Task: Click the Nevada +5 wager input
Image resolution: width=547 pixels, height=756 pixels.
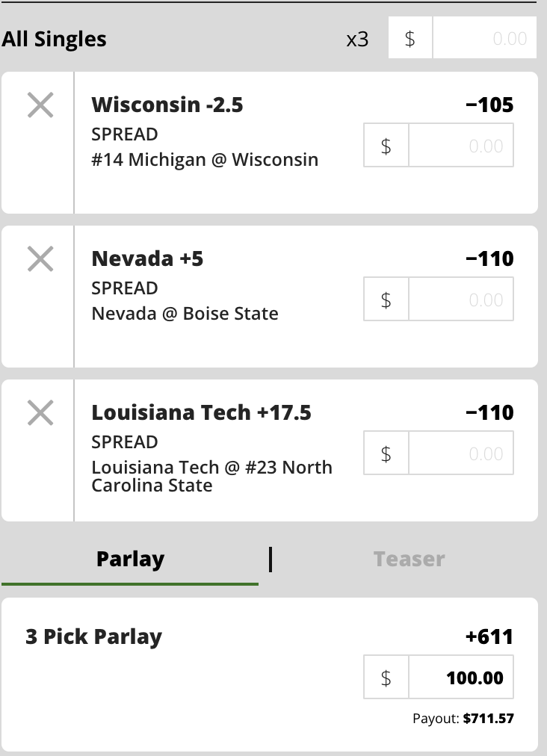Action: [461, 300]
